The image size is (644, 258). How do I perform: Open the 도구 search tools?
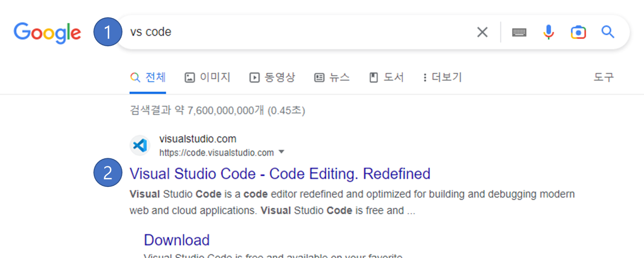(604, 77)
